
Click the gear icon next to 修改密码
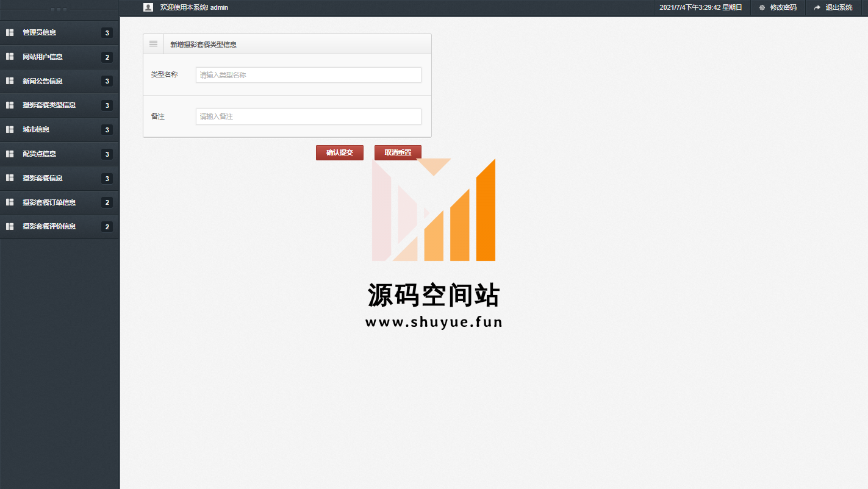coord(762,7)
